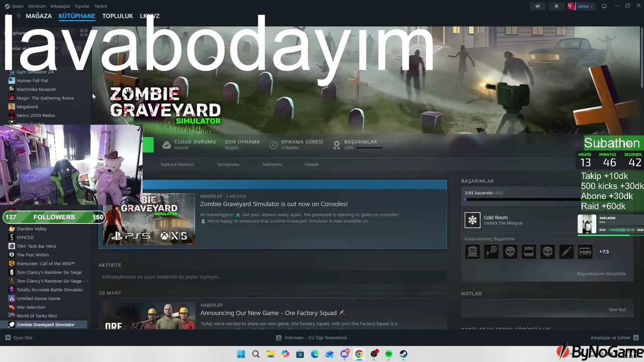
Task: Select TBH: Task Bar Hero
Action: tap(36, 246)
